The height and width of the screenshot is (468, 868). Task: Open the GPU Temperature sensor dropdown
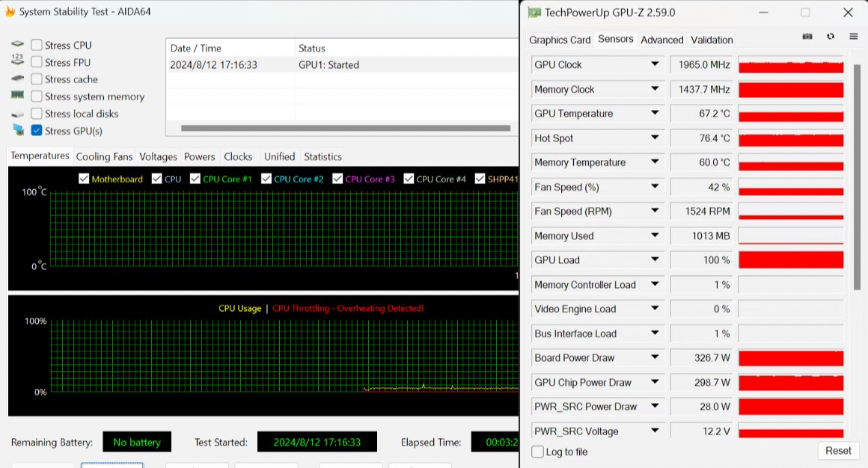(x=655, y=114)
